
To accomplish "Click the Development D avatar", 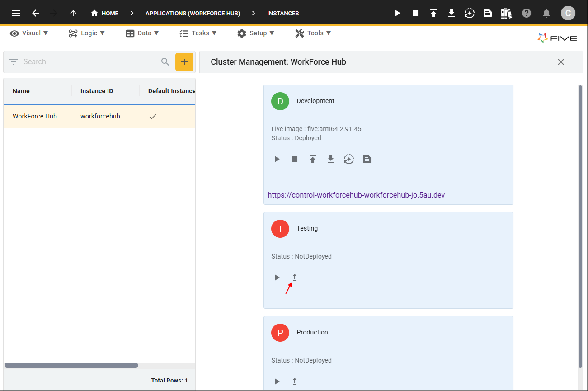I will tap(280, 101).
